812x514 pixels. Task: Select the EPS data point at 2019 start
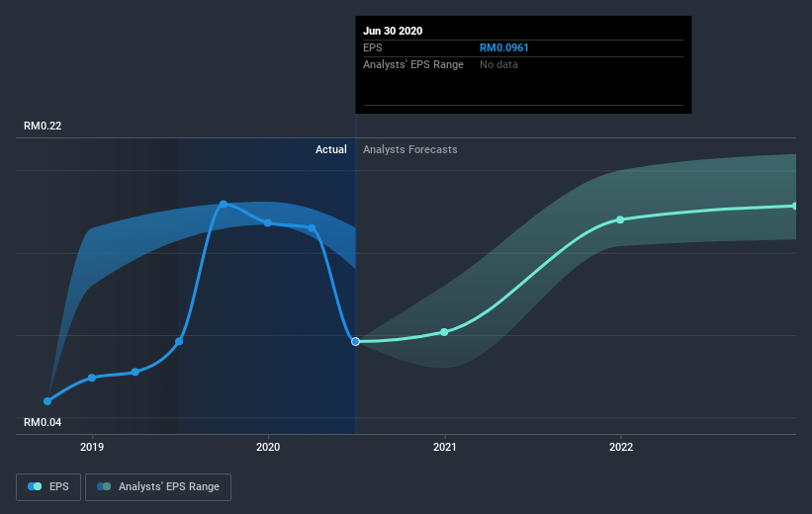tap(92, 378)
